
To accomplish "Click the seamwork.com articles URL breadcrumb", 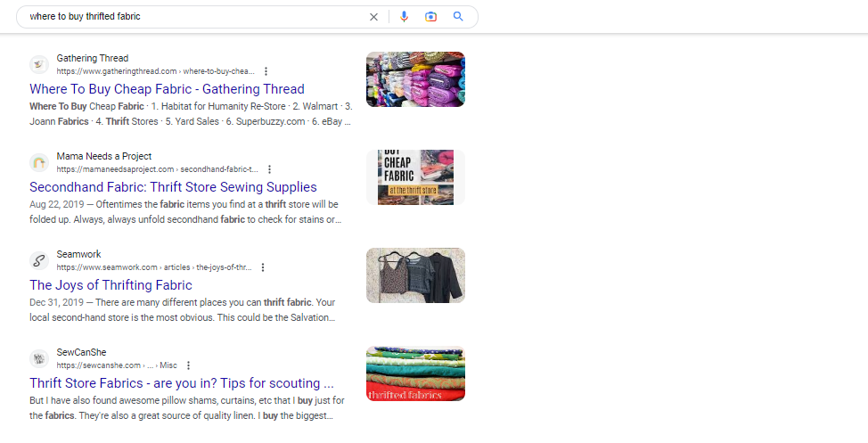I will point(154,267).
